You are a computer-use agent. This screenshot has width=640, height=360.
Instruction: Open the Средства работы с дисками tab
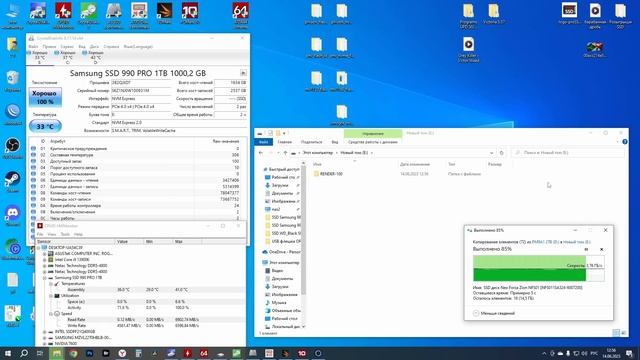[373, 142]
